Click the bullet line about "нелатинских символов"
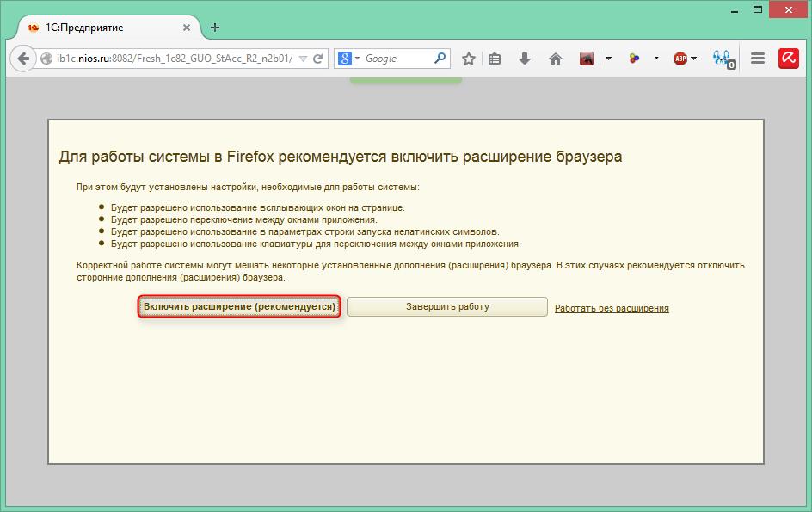The height and width of the screenshot is (512, 812). (305, 231)
